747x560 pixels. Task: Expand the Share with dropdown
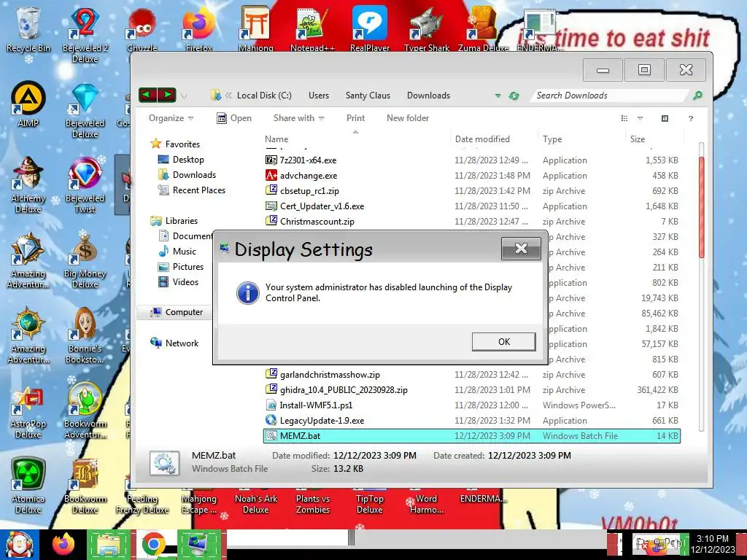point(298,118)
